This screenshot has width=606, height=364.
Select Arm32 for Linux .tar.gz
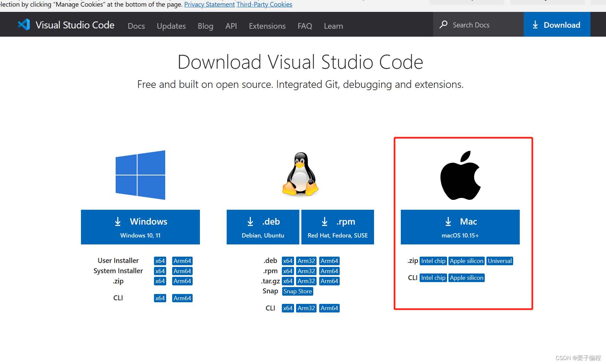coord(306,281)
